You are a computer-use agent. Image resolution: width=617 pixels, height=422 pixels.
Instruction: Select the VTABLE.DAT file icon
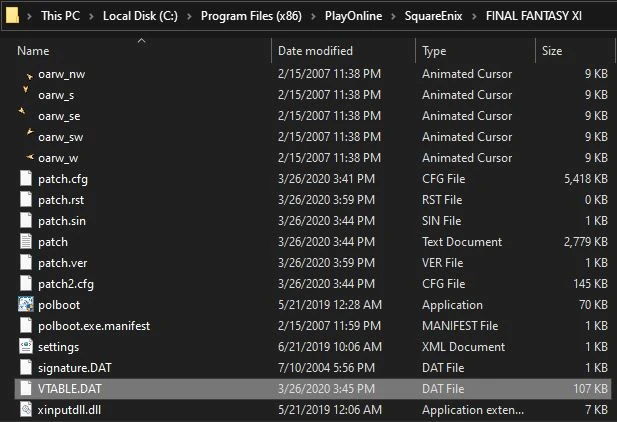[26, 388]
